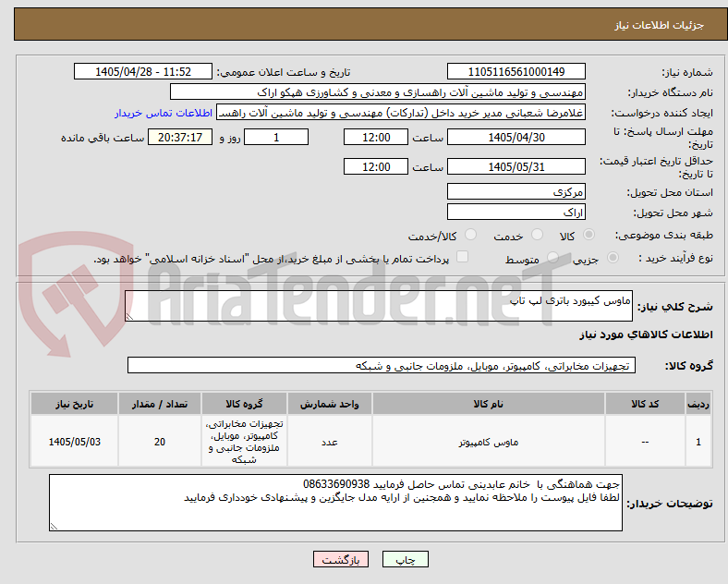Click the price validity 12:00 time field
Viewport: 728px width, 584px height.
pyautogui.click(x=376, y=166)
